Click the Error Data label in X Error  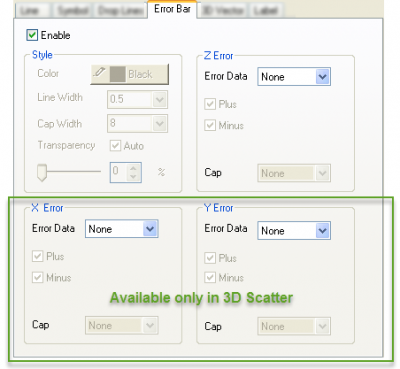53,228
